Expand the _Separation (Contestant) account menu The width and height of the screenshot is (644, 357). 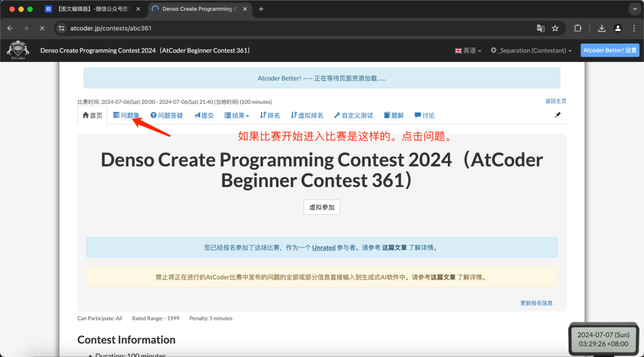point(531,51)
